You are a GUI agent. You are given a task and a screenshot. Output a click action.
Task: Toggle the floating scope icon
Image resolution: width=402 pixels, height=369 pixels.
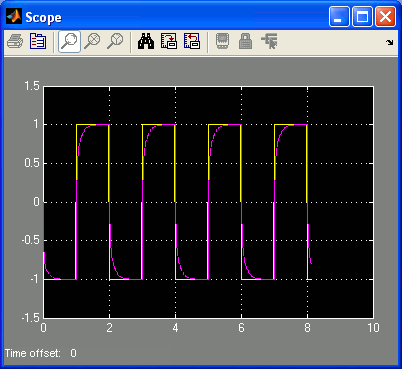click(223, 42)
